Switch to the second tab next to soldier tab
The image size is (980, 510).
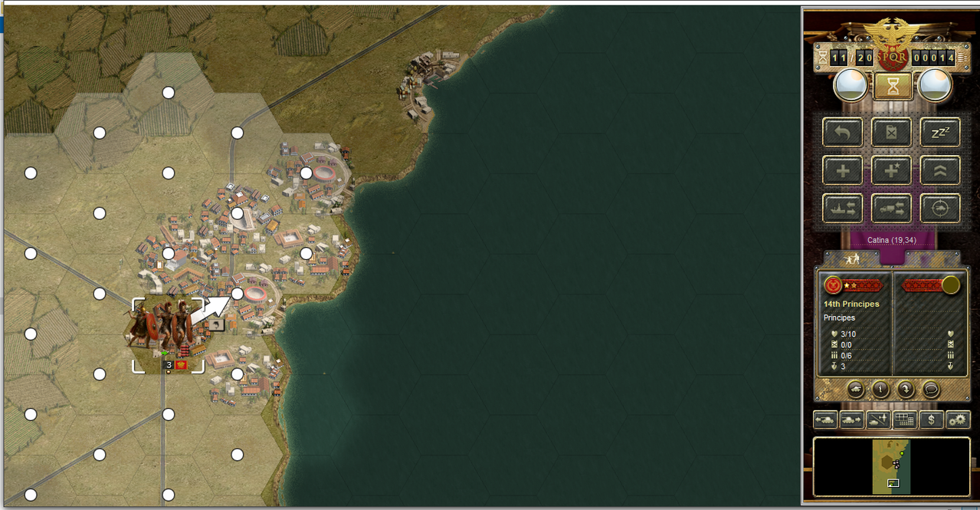click(x=932, y=259)
